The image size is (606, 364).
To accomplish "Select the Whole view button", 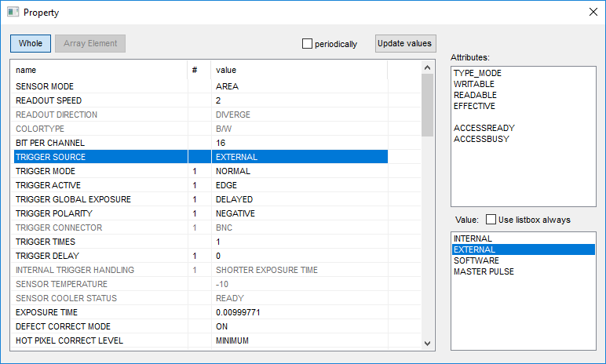I will pos(31,43).
